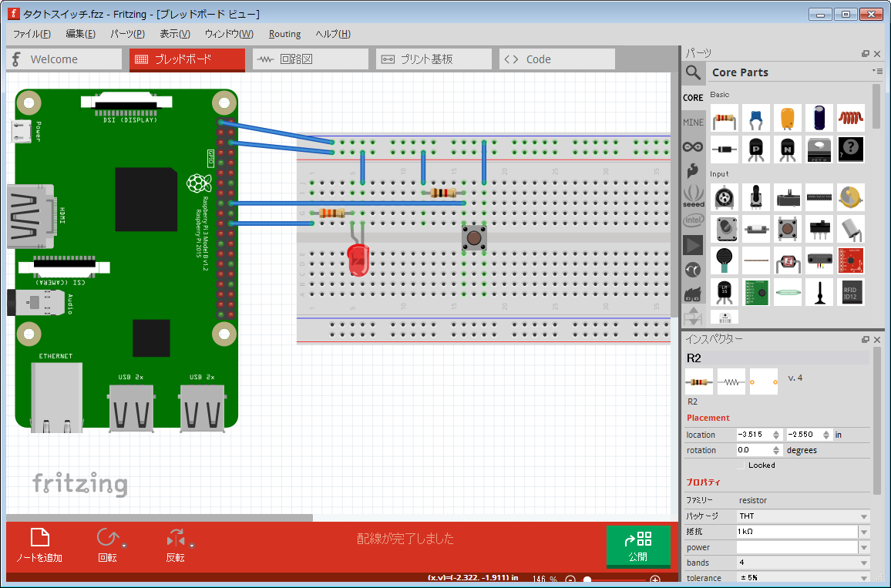The height and width of the screenshot is (588, 891).
Task: Adjust the location X value stepper
Action: 776,435
